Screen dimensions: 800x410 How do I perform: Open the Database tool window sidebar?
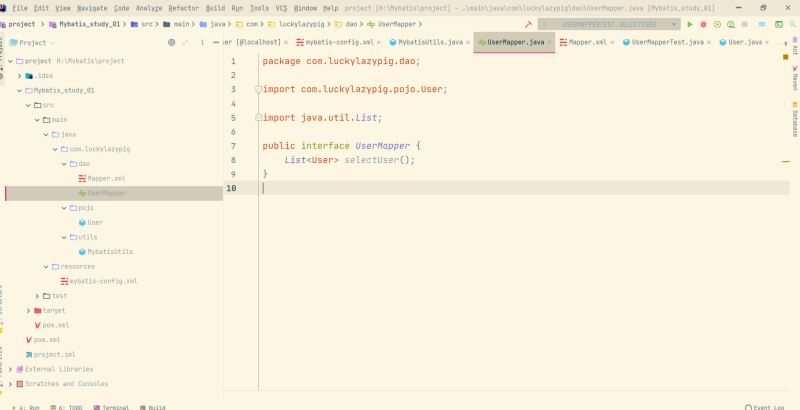794,122
